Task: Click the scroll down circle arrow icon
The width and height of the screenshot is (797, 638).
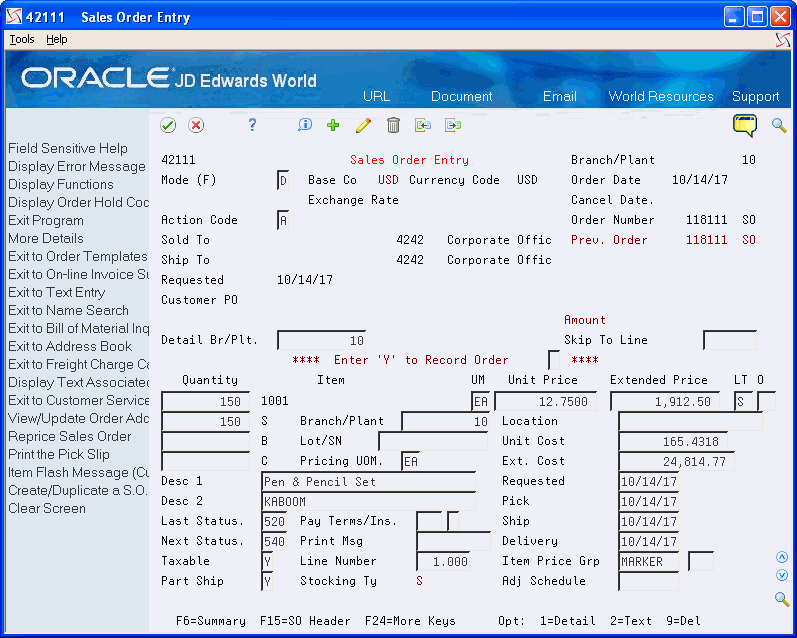Action: pos(782,575)
